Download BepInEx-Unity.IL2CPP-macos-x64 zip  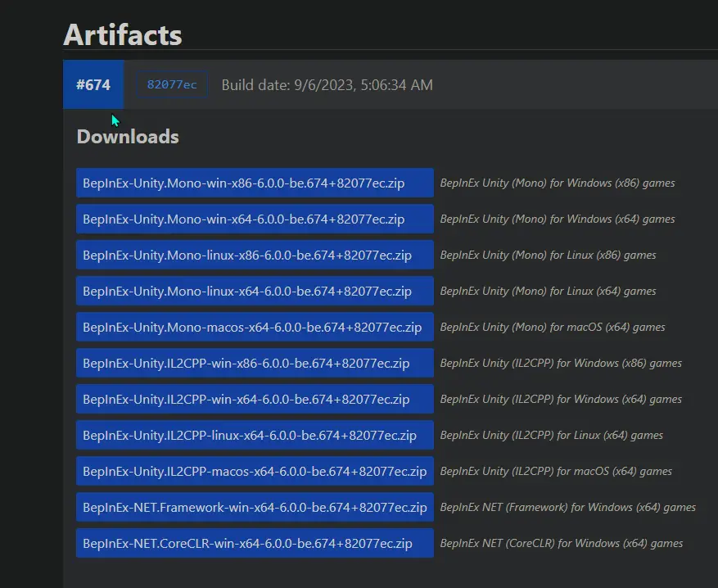(255, 471)
